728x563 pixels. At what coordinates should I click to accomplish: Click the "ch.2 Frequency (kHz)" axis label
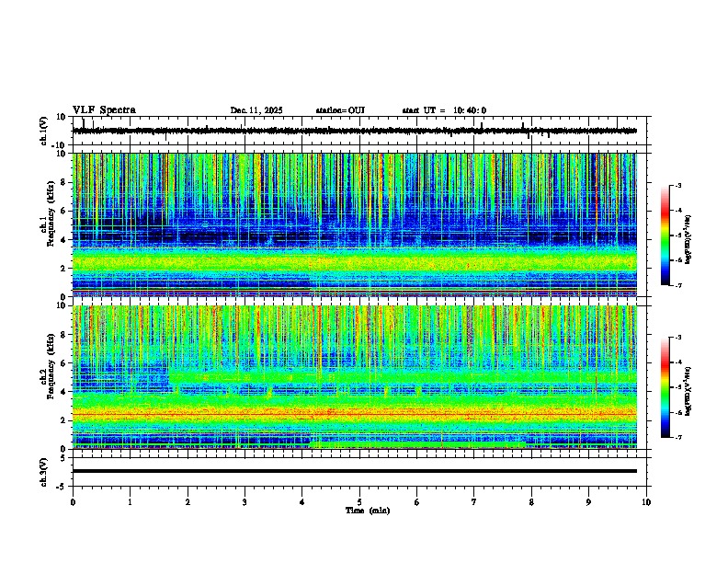tap(47, 367)
